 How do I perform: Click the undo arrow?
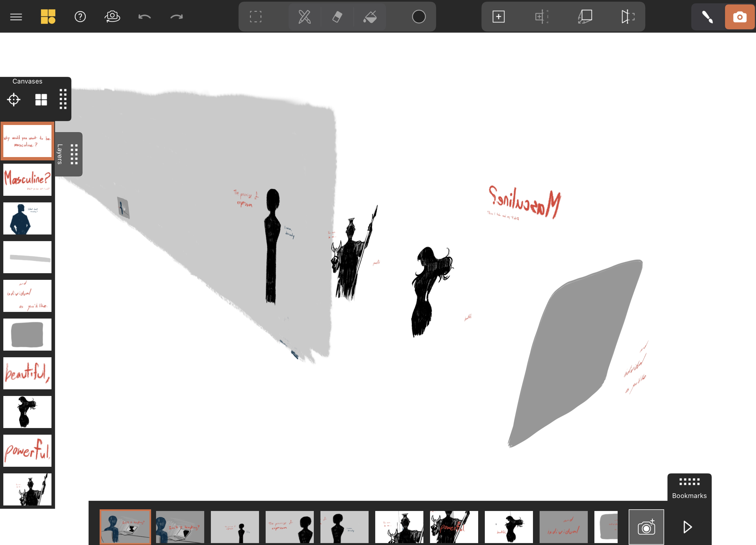pyautogui.click(x=144, y=17)
